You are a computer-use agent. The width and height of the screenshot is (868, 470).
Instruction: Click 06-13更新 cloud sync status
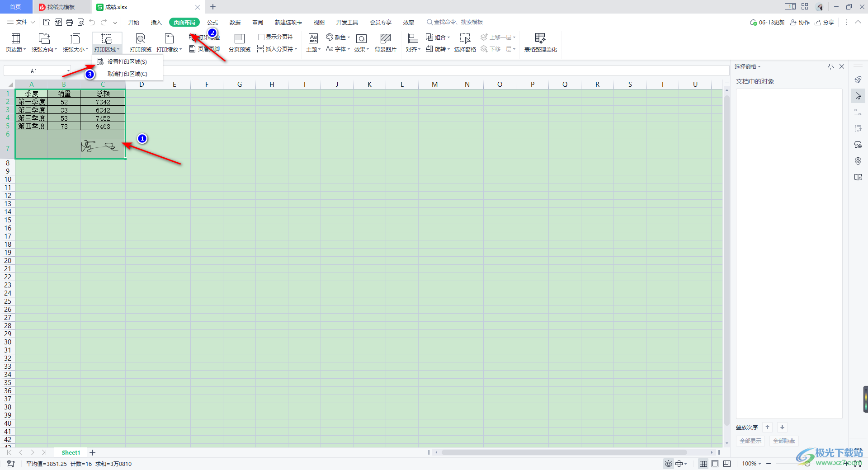pyautogui.click(x=767, y=22)
